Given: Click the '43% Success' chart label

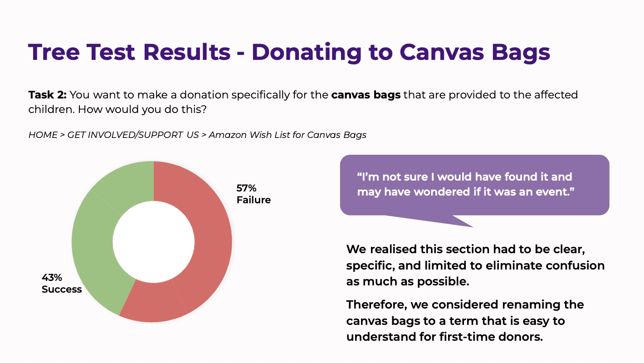Looking at the screenshot, I should click(x=62, y=283).
